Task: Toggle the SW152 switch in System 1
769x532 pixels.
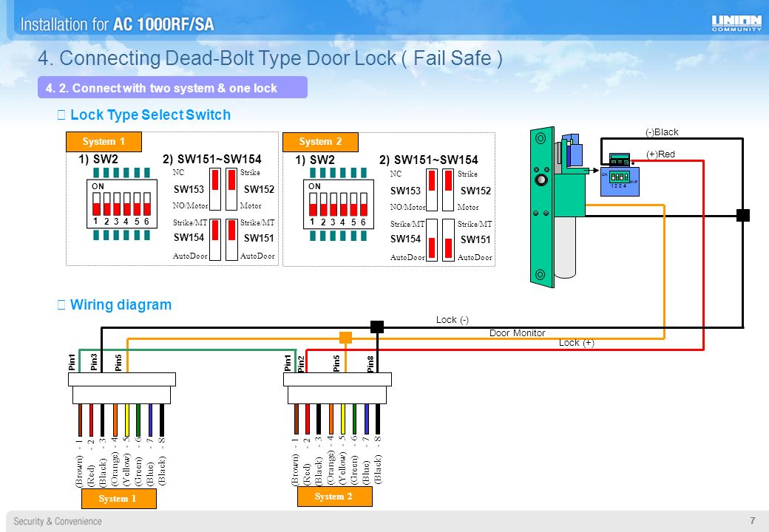Action: tap(231, 189)
